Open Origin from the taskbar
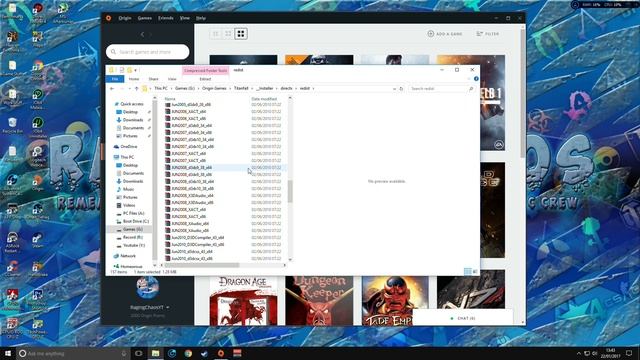The width and height of the screenshot is (640, 360). [221, 353]
